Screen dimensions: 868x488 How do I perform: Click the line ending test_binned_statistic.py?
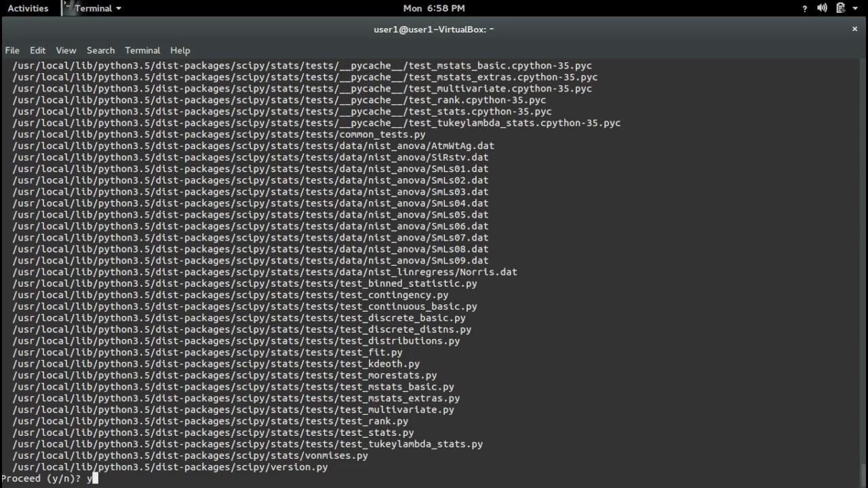coord(245,284)
